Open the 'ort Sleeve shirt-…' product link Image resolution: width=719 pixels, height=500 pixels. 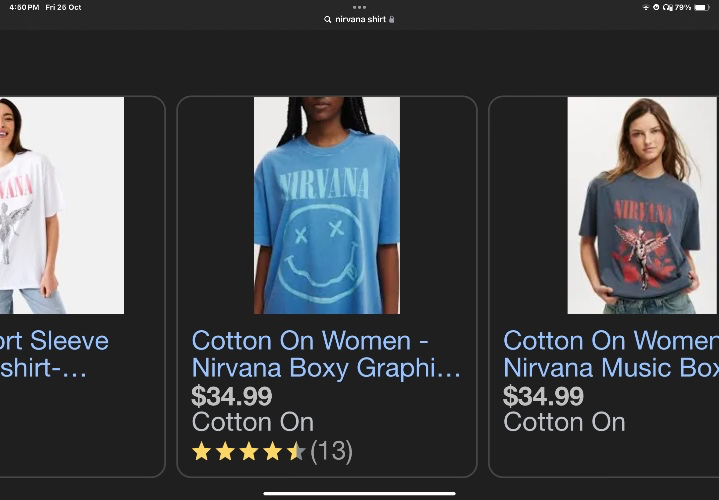point(54,354)
